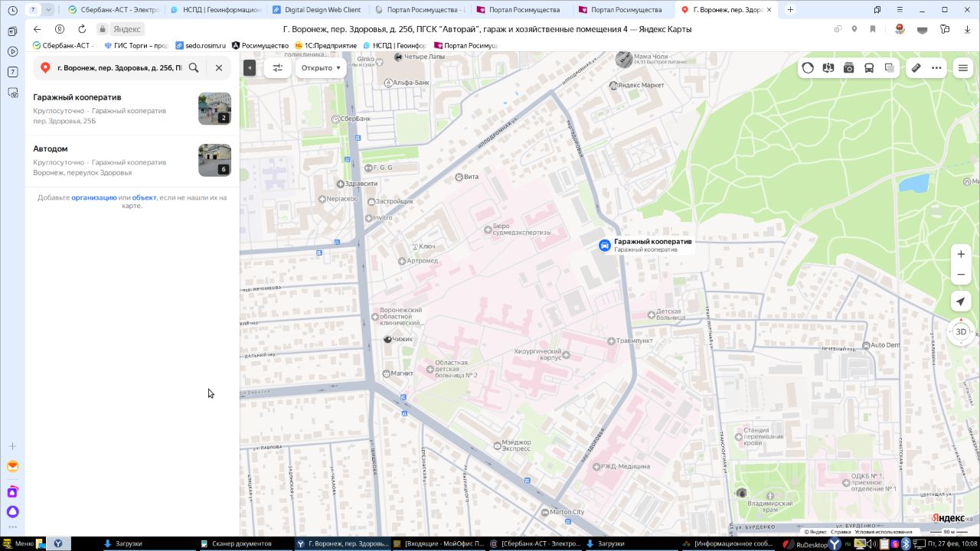Reload the current page

[x=81, y=29]
